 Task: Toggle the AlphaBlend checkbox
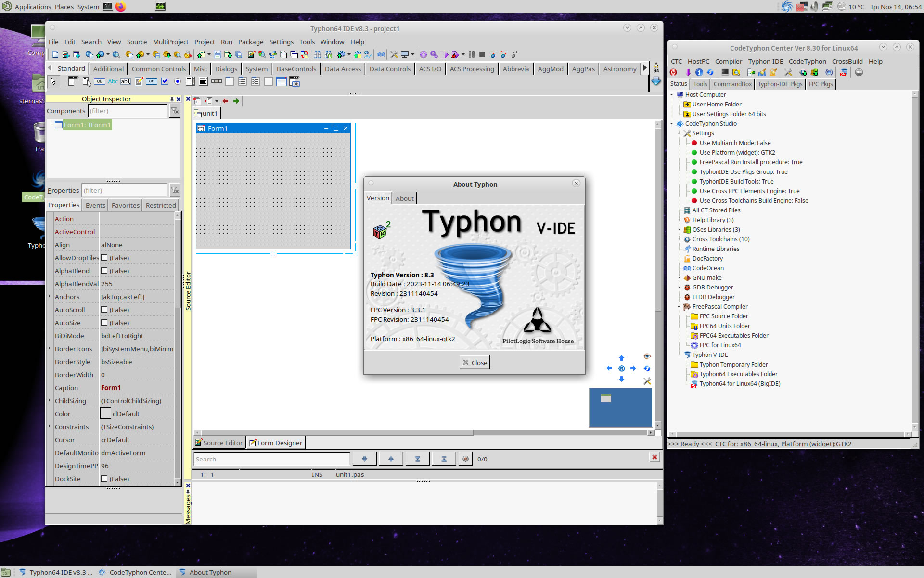click(104, 271)
